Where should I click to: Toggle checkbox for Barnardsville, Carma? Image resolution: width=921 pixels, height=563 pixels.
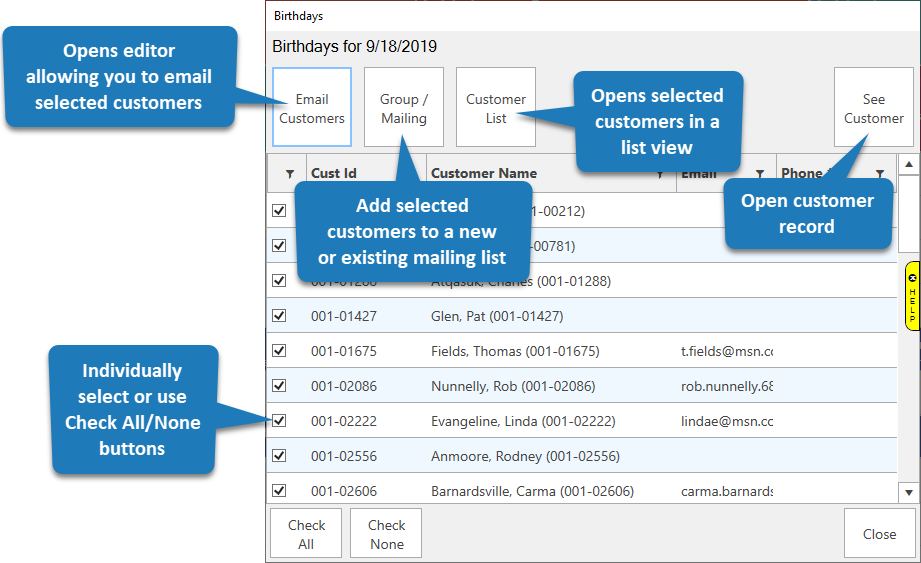(x=279, y=491)
